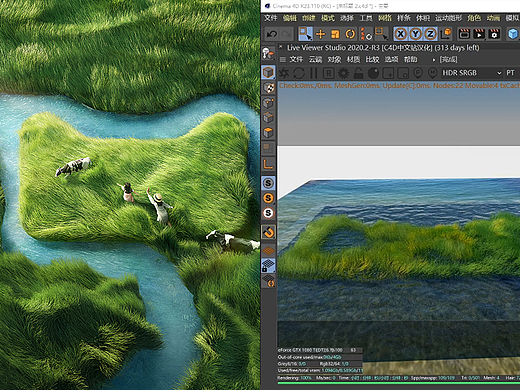Open main menu 角色

point(474,18)
